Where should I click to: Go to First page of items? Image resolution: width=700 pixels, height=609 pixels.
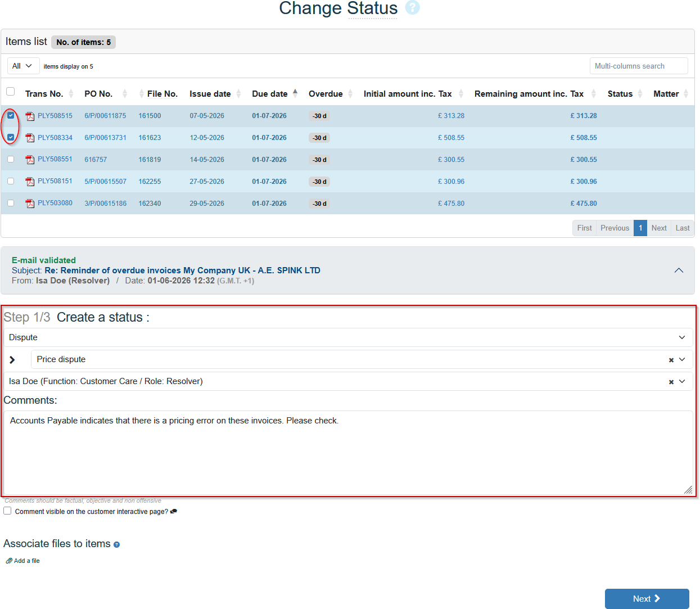point(585,228)
